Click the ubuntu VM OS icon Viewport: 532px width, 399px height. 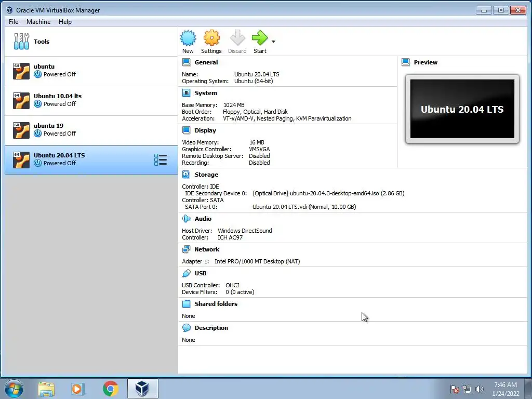tap(21, 71)
